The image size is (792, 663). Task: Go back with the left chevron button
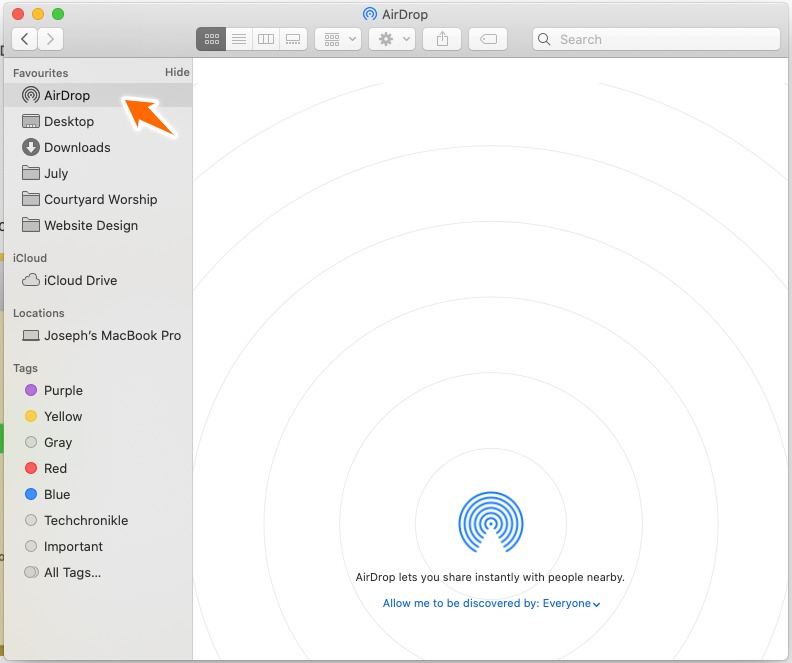point(24,39)
